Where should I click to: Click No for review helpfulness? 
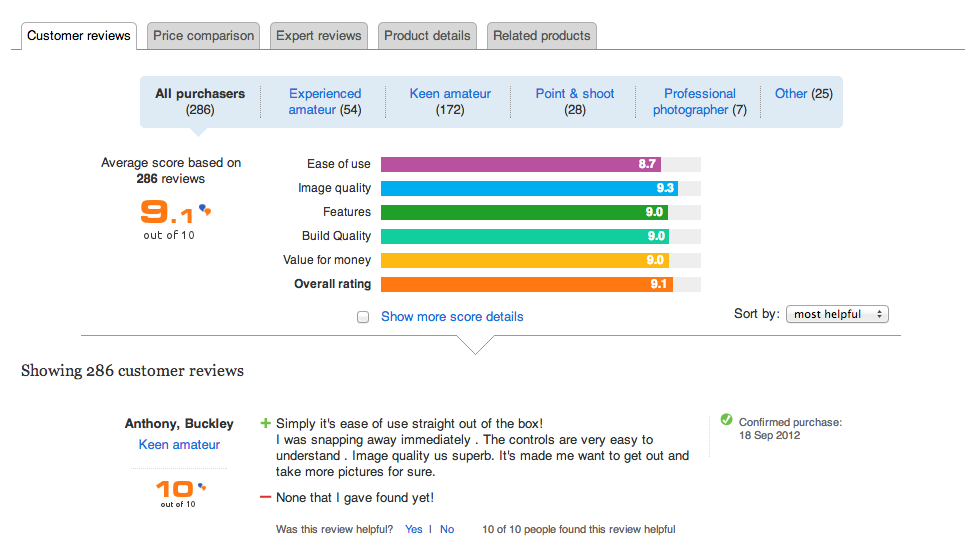(x=447, y=529)
